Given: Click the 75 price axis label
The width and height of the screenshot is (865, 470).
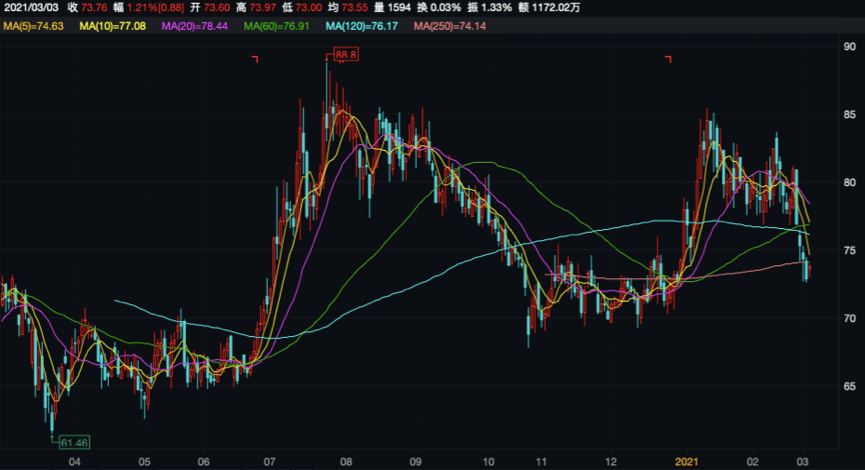Looking at the screenshot, I should click(x=848, y=250).
